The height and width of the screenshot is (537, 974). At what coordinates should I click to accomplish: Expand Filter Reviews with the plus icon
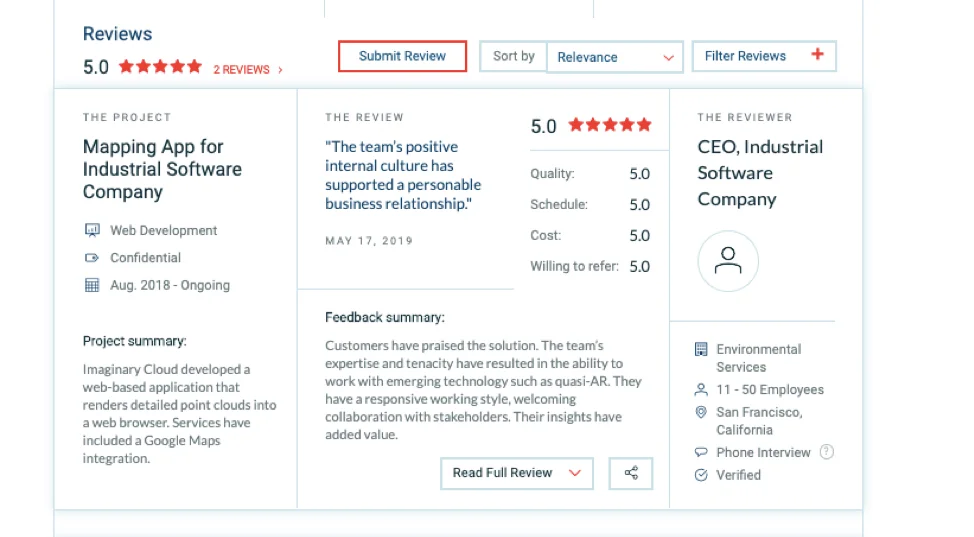817,55
